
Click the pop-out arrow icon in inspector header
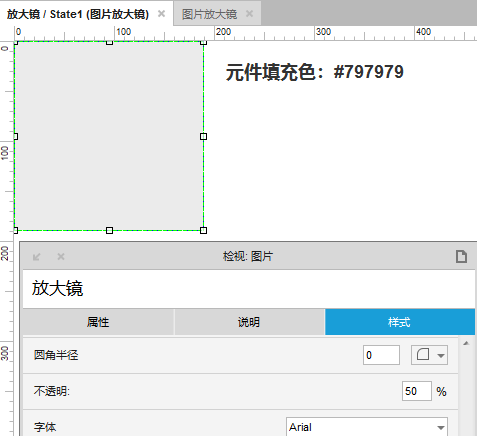coord(37,257)
